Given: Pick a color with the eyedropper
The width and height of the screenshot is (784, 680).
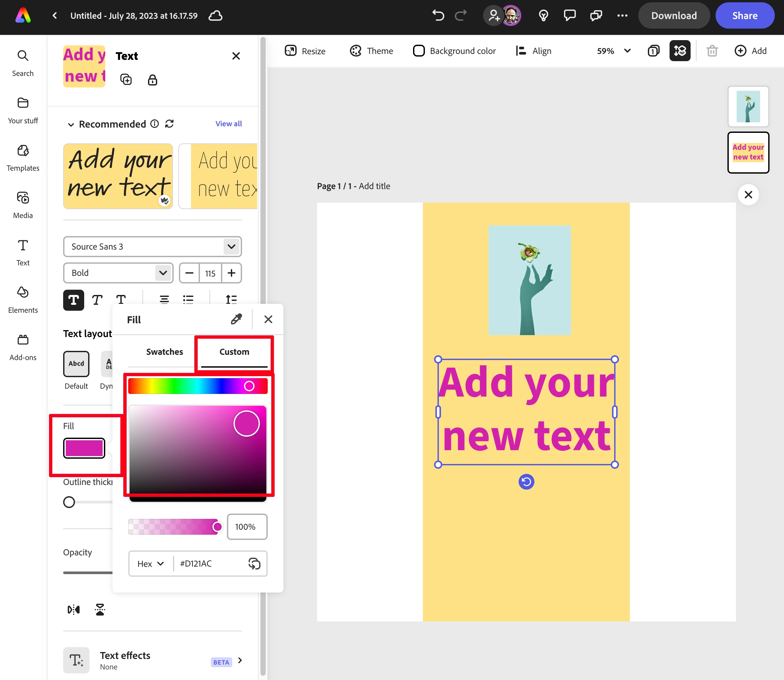Looking at the screenshot, I should (x=236, y=319).
